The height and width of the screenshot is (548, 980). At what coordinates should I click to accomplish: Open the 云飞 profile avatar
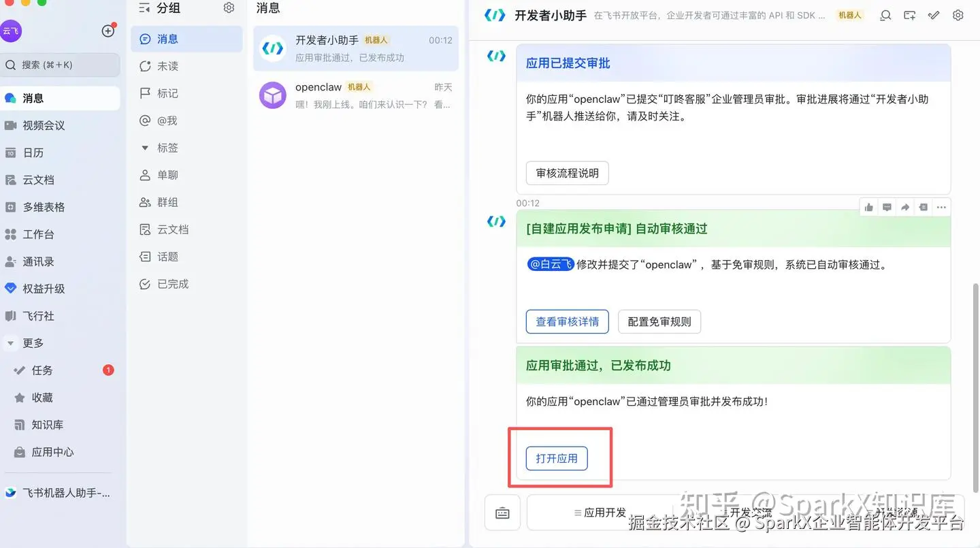click(11, 31)
